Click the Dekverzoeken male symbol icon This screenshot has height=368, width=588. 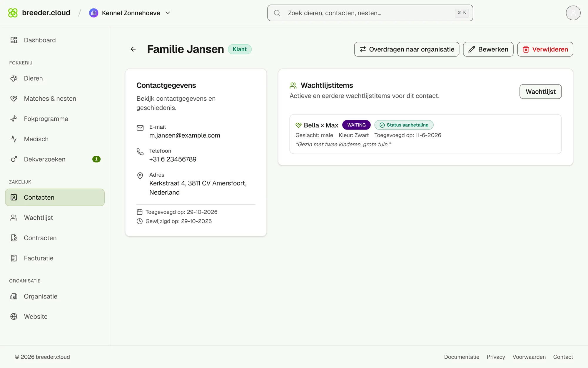[14, 159]
